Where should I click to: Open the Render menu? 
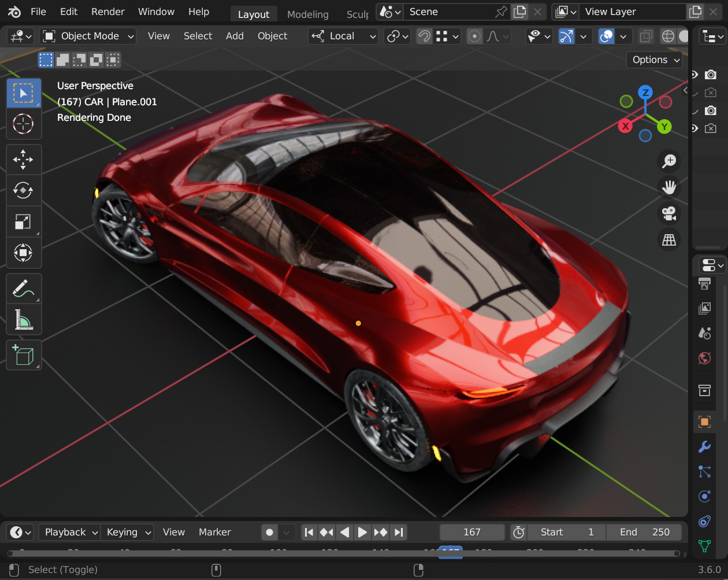[x=107, y=11]
